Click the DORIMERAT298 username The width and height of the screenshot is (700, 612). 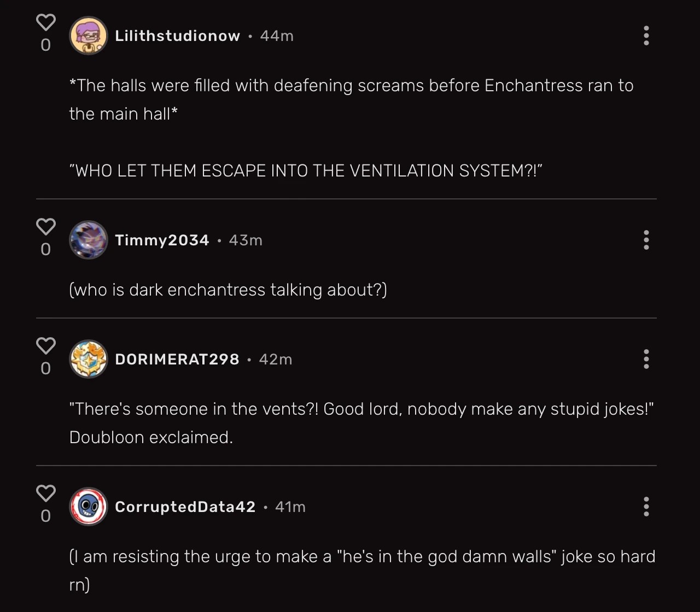tap(177, 360)
